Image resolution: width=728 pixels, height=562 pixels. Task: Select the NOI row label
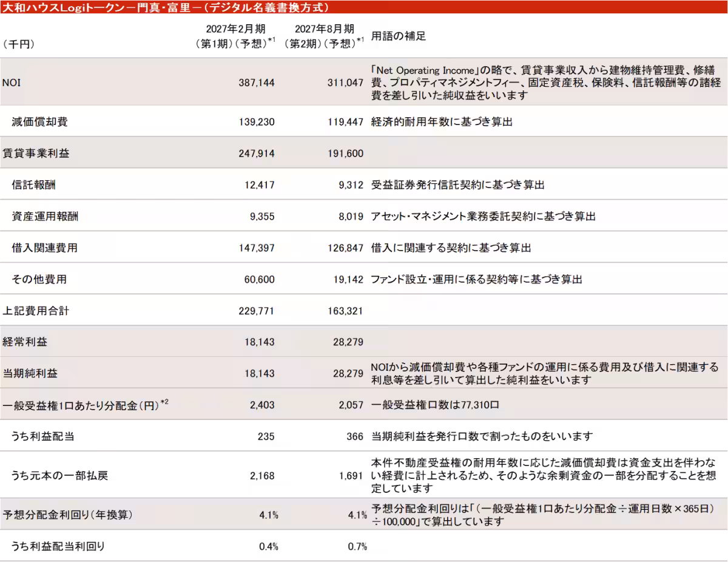[x=12, y=83]
